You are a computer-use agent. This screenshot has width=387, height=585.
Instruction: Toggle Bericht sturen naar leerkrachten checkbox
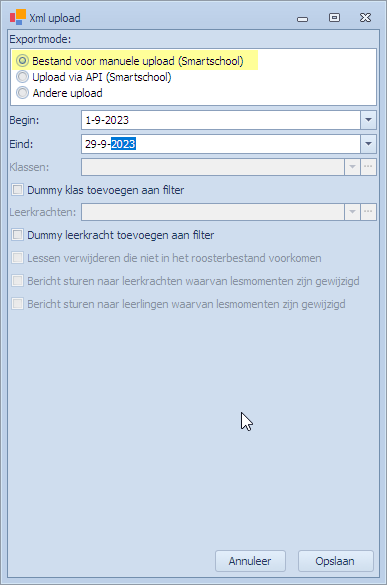click(x=18, y=281)
